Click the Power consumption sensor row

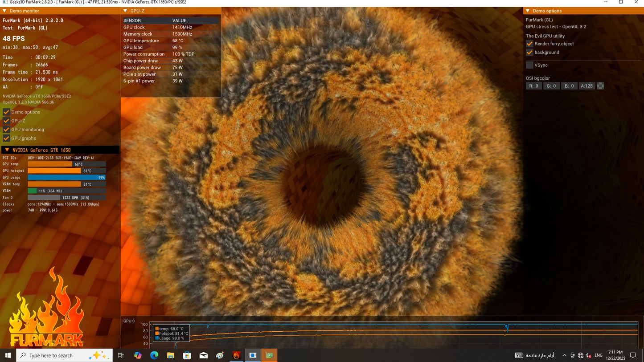171,54
